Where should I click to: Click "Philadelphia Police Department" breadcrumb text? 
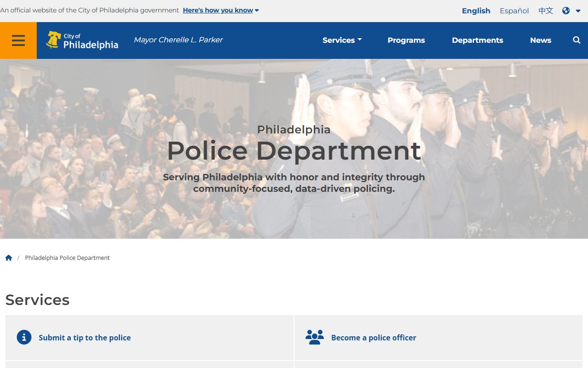pyautogui.click(x=68, y=258)
